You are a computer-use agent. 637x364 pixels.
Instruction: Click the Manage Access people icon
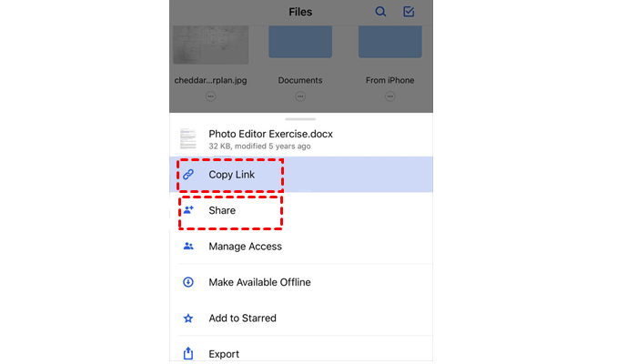click(188, 246)
